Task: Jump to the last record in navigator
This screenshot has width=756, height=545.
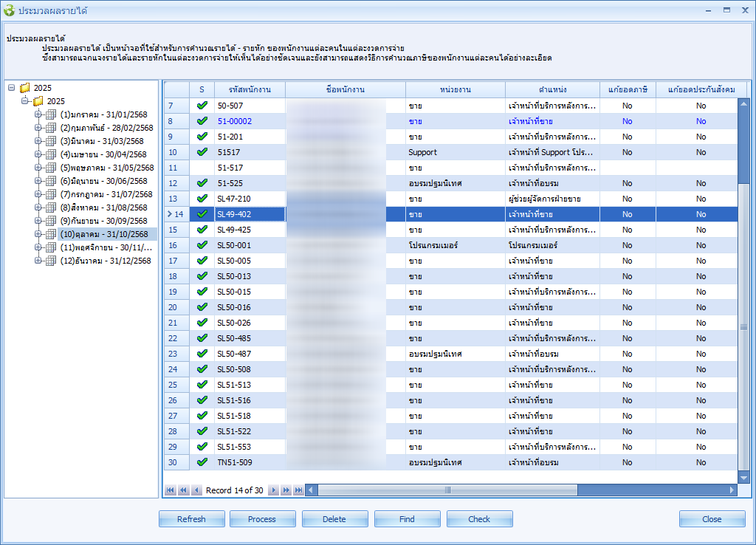Action: coord(299,490)
